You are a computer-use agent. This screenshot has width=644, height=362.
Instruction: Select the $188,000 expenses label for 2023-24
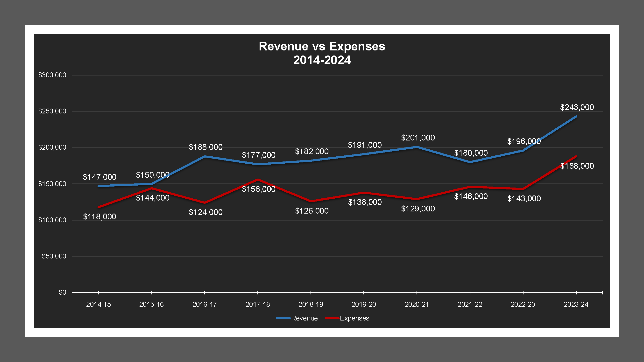pyautogui.click(x=577, y=166)
